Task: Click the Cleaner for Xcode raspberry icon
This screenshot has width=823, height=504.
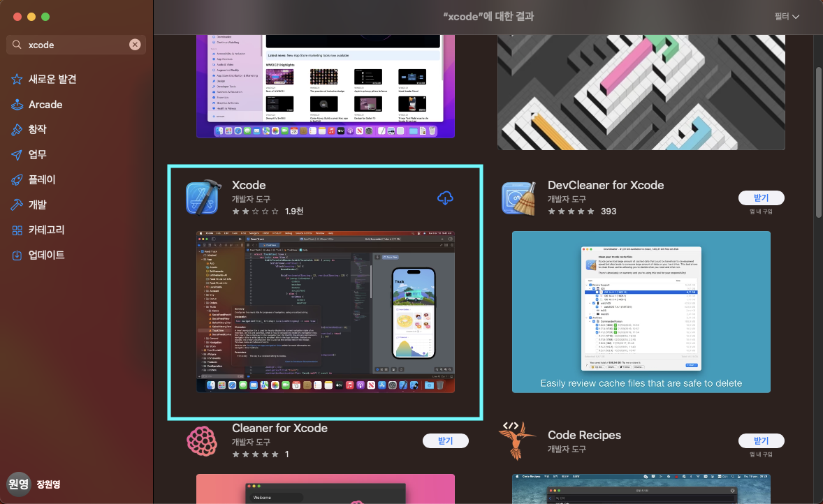Action: (x=202, y=441)
